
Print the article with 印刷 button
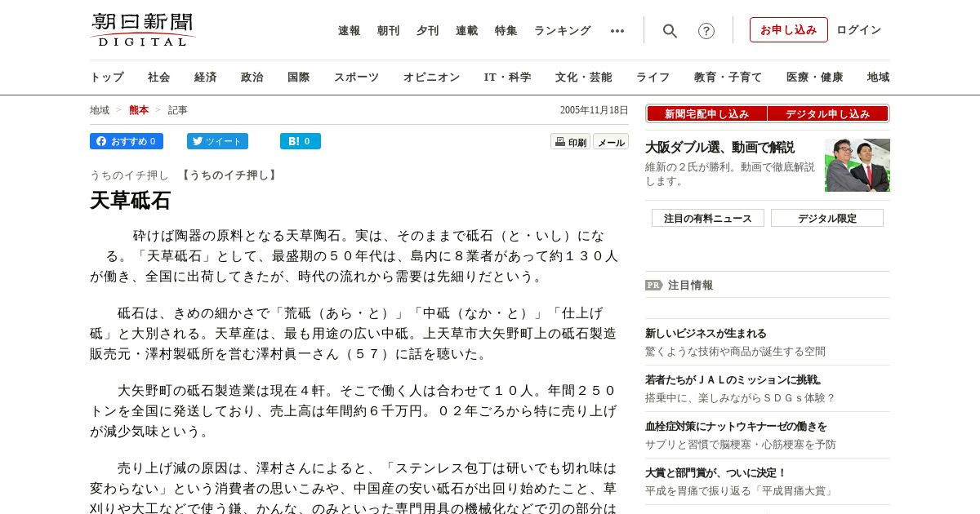coord(570,142)
